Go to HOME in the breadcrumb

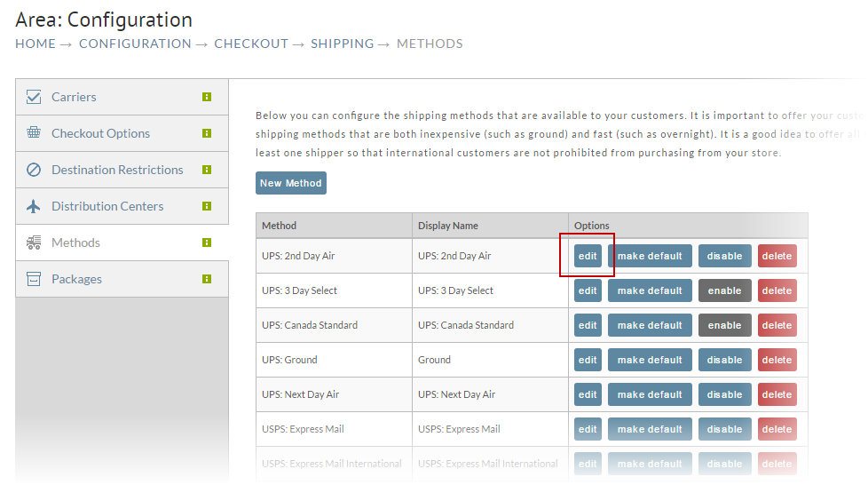click(x=36, y=44)
